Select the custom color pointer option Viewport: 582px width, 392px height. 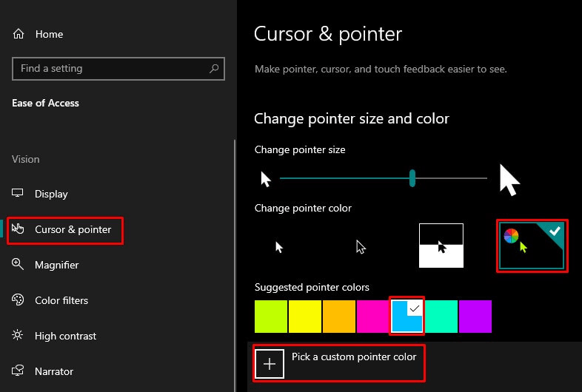click(532, 246)
